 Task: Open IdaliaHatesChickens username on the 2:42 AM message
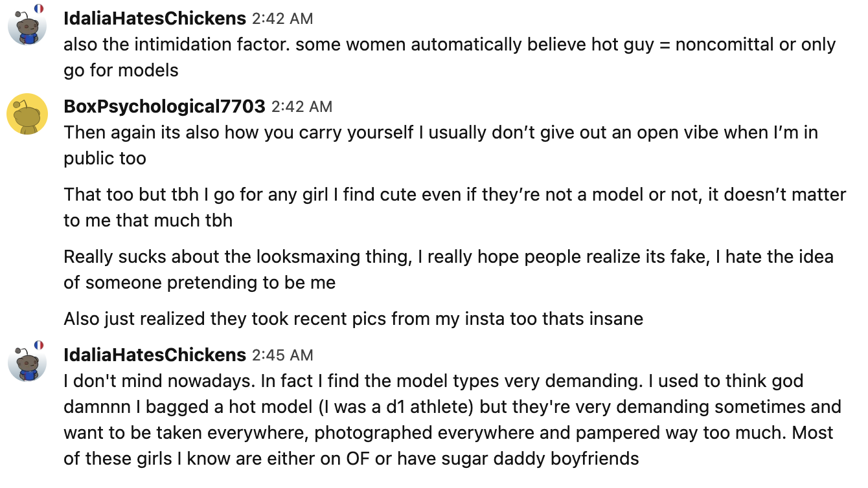pyautogui.click(x=155, y=19)
